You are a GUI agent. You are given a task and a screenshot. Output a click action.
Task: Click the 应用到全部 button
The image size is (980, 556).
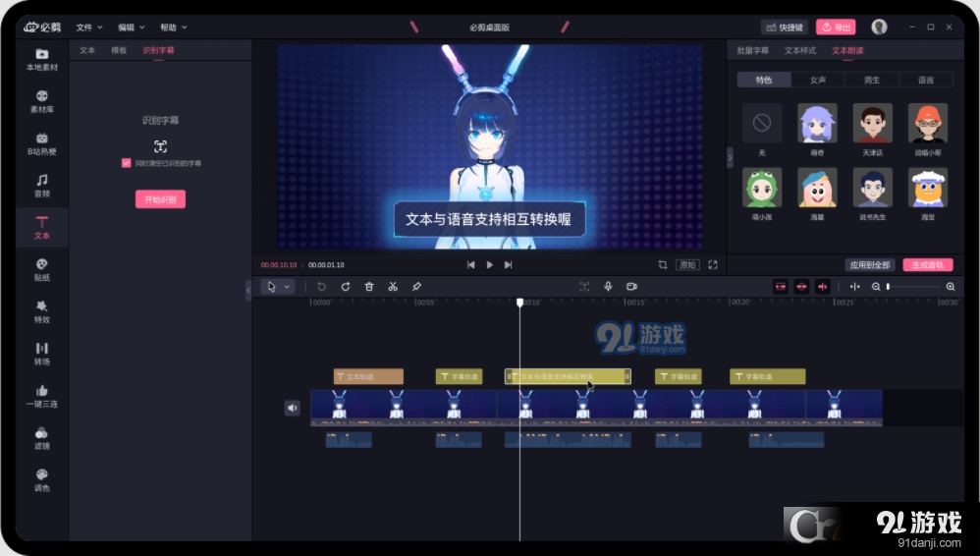869,265
